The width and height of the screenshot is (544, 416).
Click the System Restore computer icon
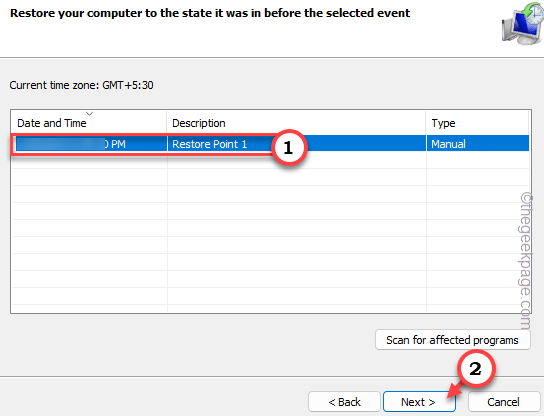coord(523,24)
